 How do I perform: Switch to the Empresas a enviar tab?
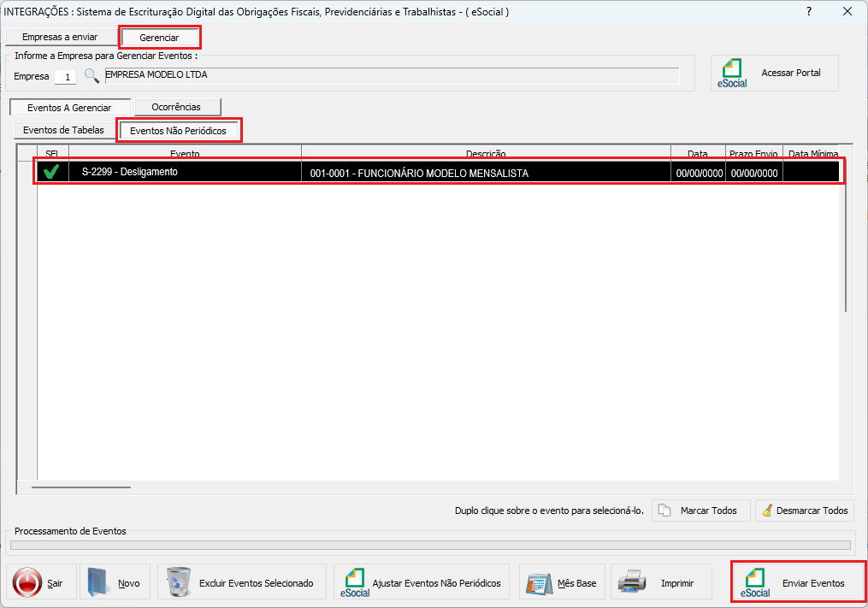(60, 38)
